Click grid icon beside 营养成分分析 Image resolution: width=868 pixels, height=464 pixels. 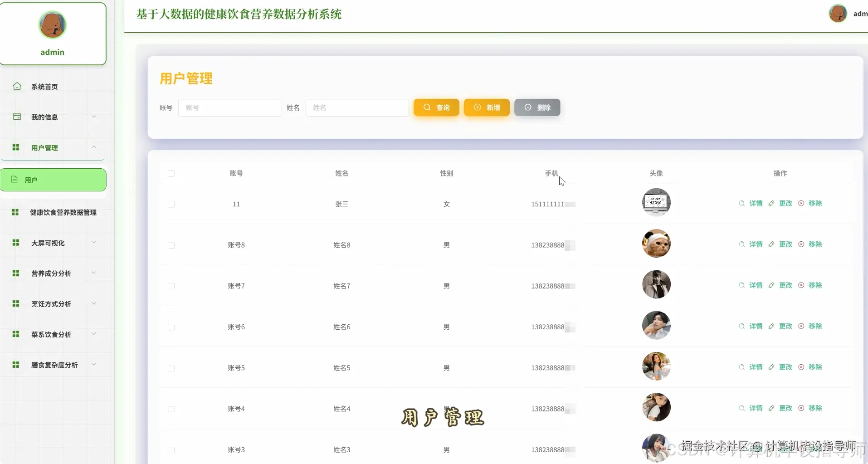(x=16, y=273)
